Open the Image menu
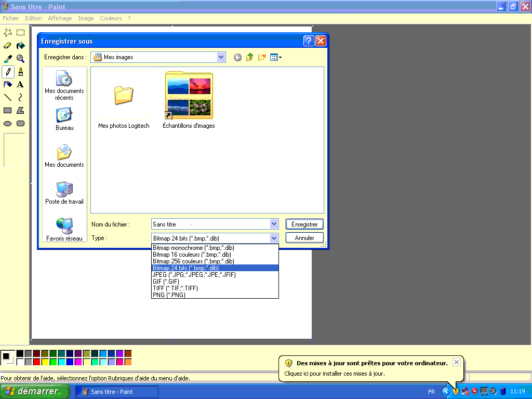 click(x=86, y=18)
